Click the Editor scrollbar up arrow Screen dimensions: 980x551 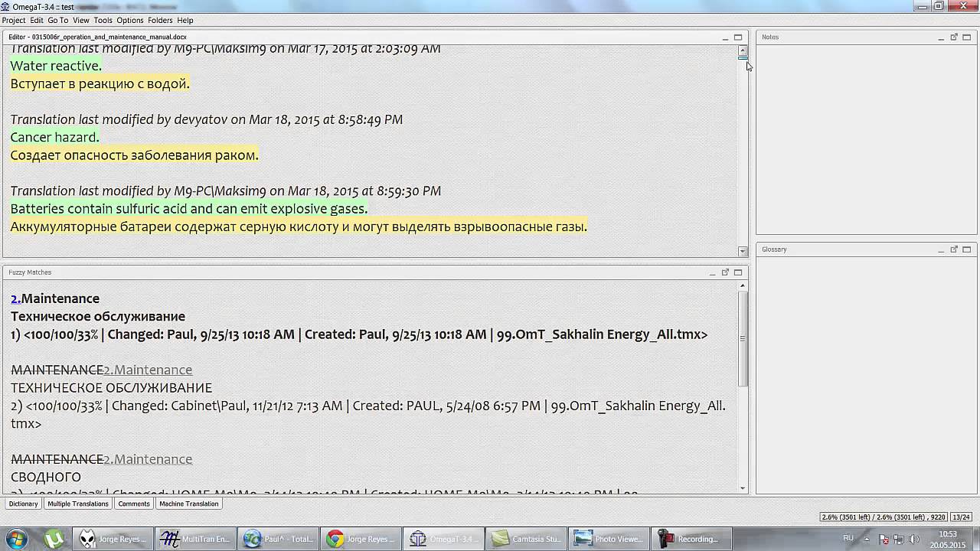(743, 50)
